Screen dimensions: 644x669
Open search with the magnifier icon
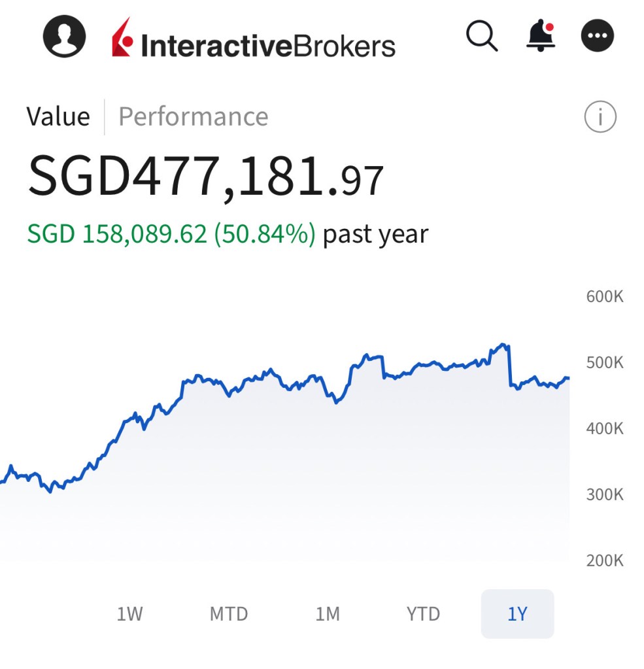coord(482,36)
